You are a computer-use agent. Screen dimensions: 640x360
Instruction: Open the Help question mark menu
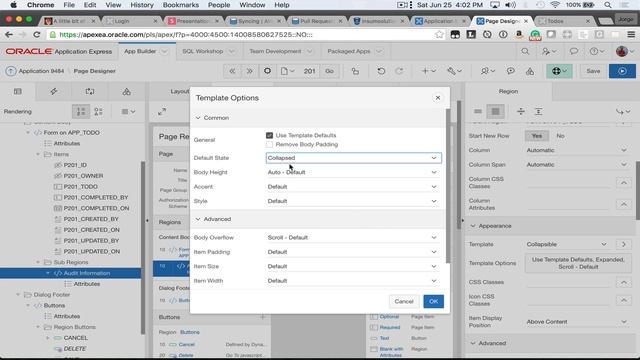click(596, 51)
